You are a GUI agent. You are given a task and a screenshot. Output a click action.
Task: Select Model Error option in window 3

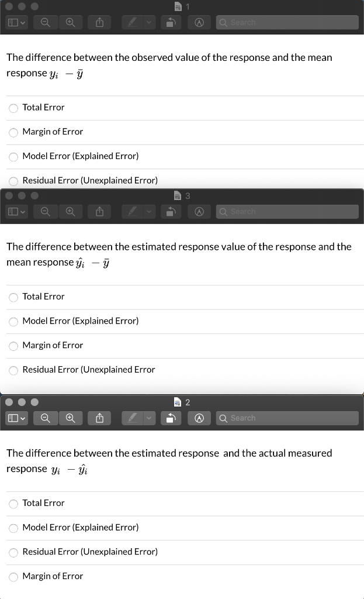tap(13, 322)
